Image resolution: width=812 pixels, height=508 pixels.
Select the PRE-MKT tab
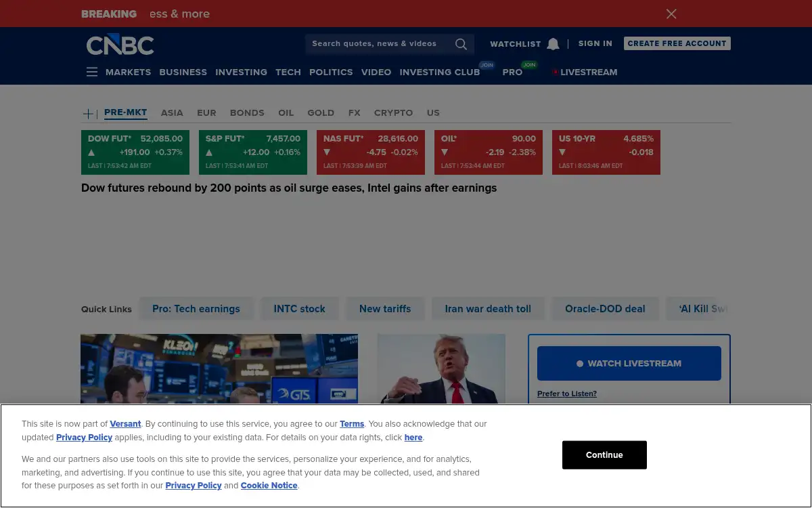[125, 112]
